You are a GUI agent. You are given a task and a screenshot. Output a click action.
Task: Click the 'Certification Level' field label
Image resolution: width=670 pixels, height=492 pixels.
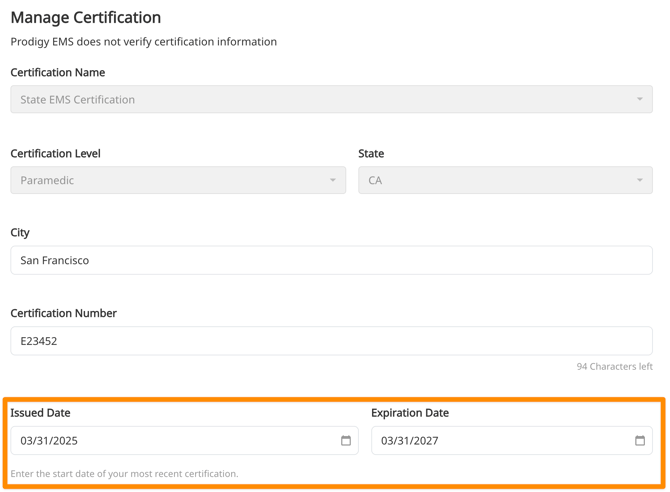click(x=55, y=153)
